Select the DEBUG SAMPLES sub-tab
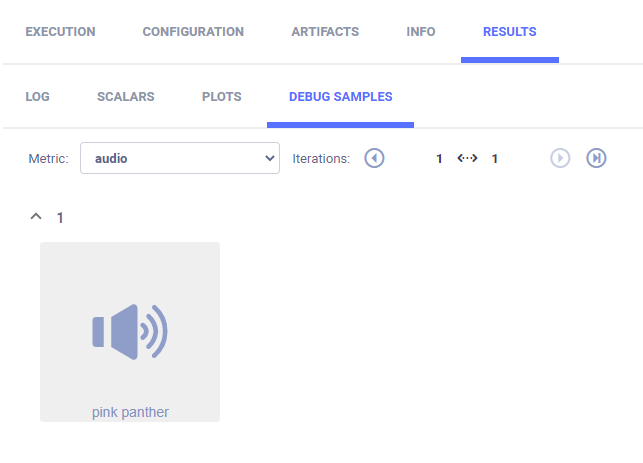Screen dimensions: 643x463 [x=340, y=97]
